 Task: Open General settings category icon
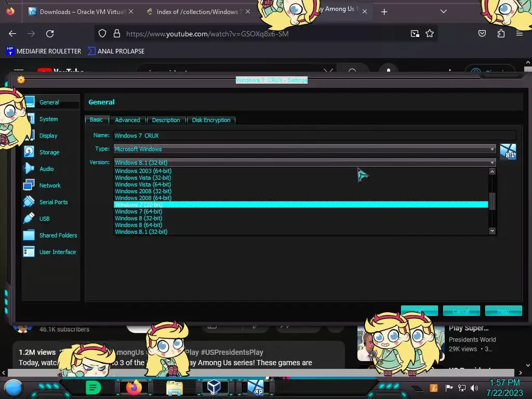[30, 102]
